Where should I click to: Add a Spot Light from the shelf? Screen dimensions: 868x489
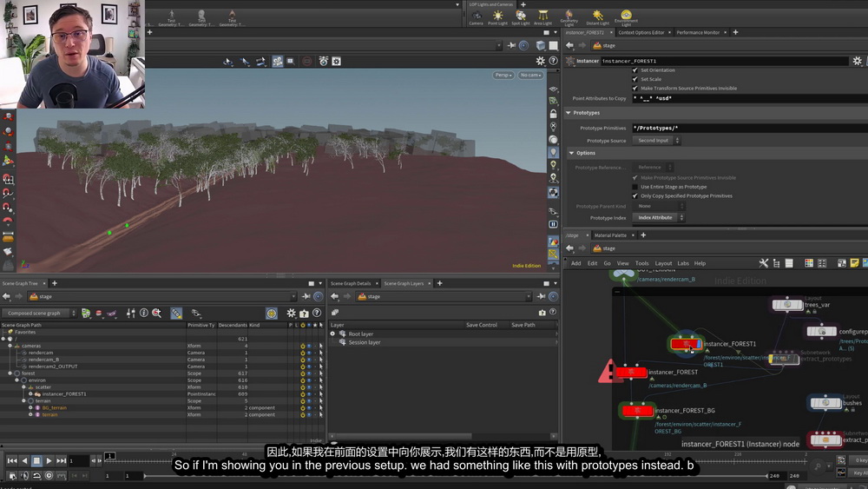(520, 17)
